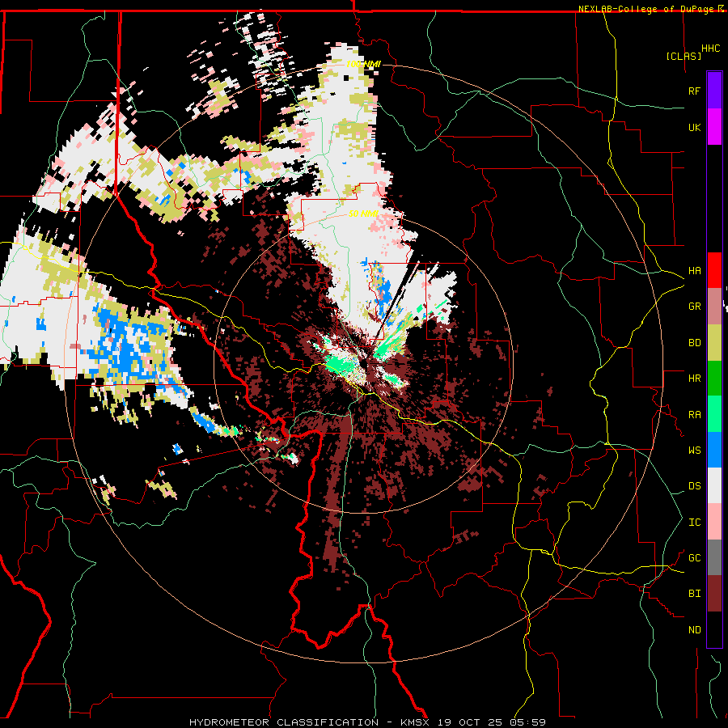
Task: Select the dark green HR swatch
Action: pos(714,378)
